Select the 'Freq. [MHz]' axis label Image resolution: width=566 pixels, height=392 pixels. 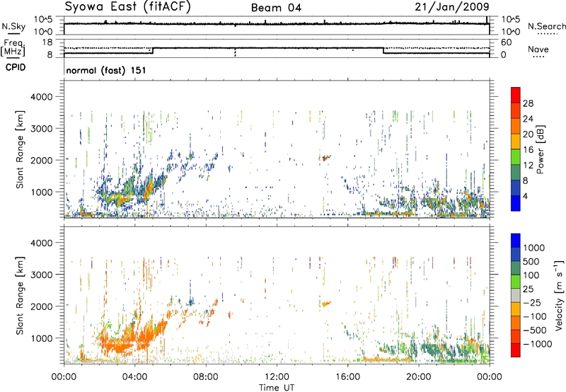(13, 47)
